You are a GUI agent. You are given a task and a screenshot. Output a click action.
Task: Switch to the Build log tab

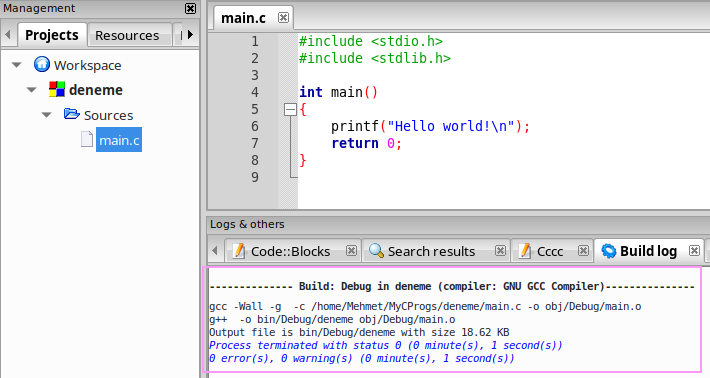click(x=648, y=251)
